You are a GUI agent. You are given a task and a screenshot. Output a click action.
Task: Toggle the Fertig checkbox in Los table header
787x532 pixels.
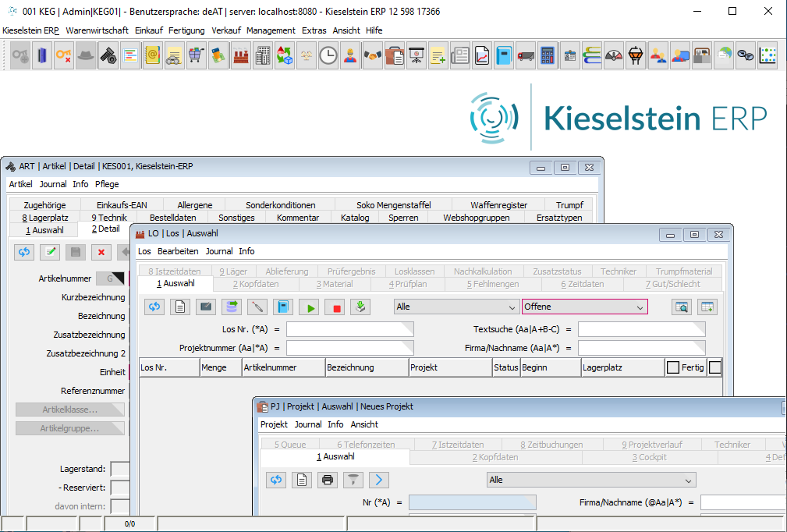click(673, 367)
